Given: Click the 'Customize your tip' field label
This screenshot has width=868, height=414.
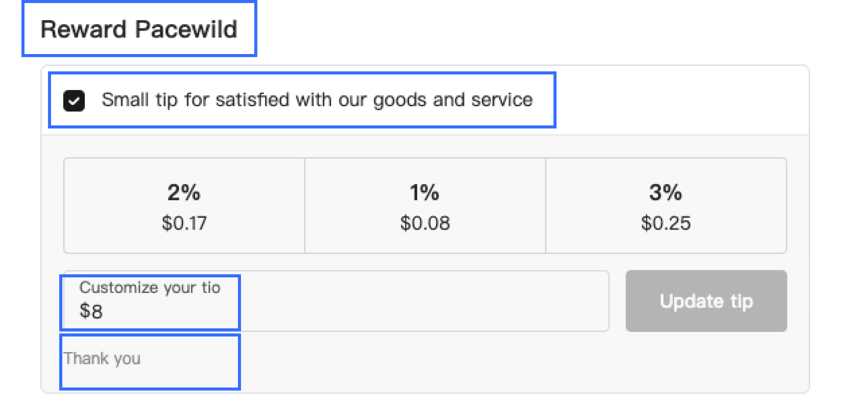Looking at the screenshot, I should pos(150,288).
